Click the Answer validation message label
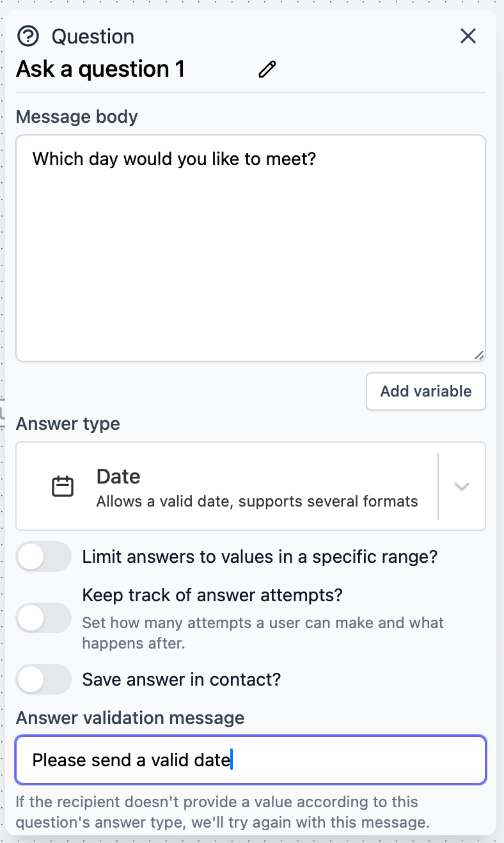 pyautogui.click(x=130, y=718)
